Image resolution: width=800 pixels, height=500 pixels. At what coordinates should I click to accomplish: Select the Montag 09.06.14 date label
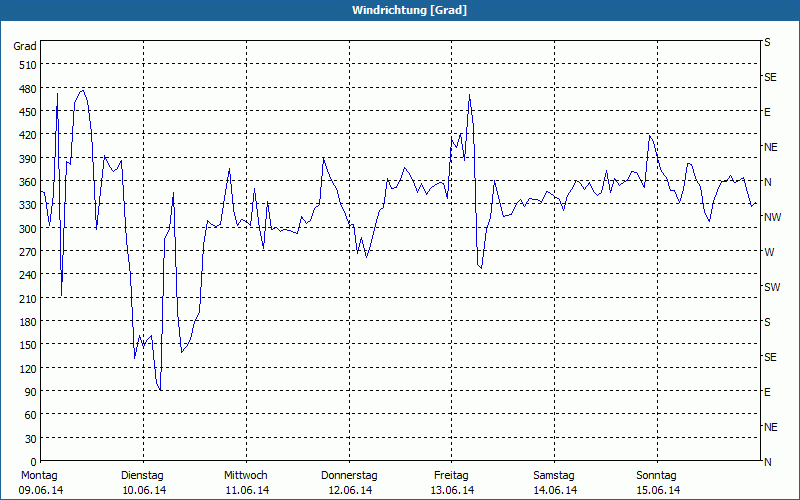(x=41, y=483)
